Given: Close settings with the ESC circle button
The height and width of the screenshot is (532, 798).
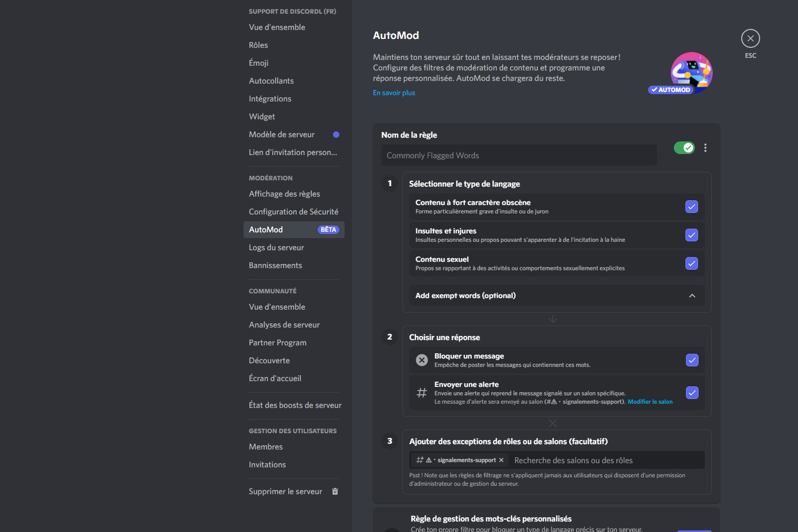Looking at the screenshot, I should coord(750,38).
